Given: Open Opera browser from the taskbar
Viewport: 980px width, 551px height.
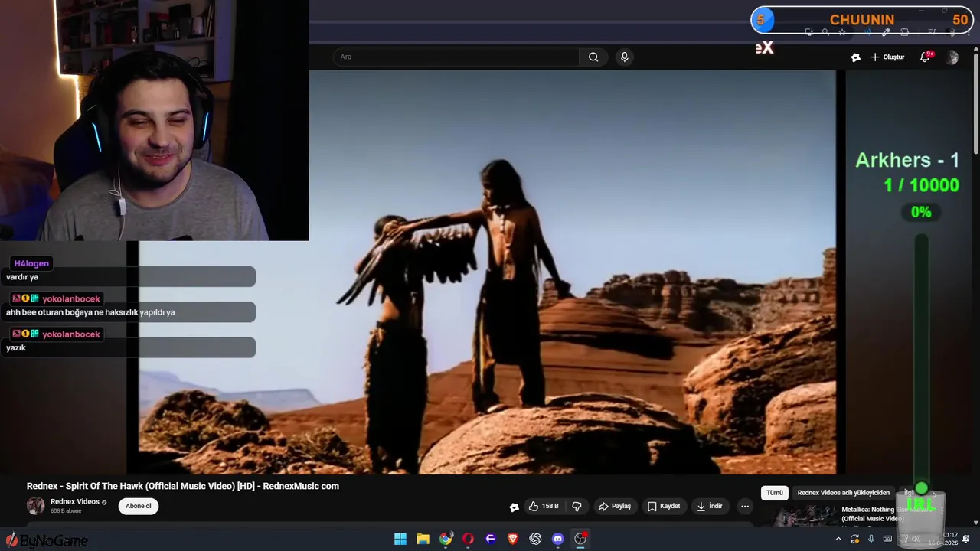Looking at the screenshot, I should coord(468,539).
